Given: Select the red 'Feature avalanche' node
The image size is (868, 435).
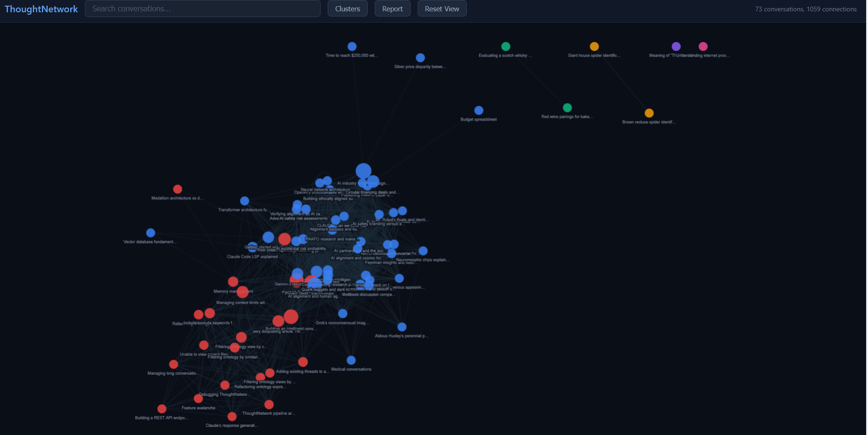Looking at the screenshot, I should coord(198,399).
